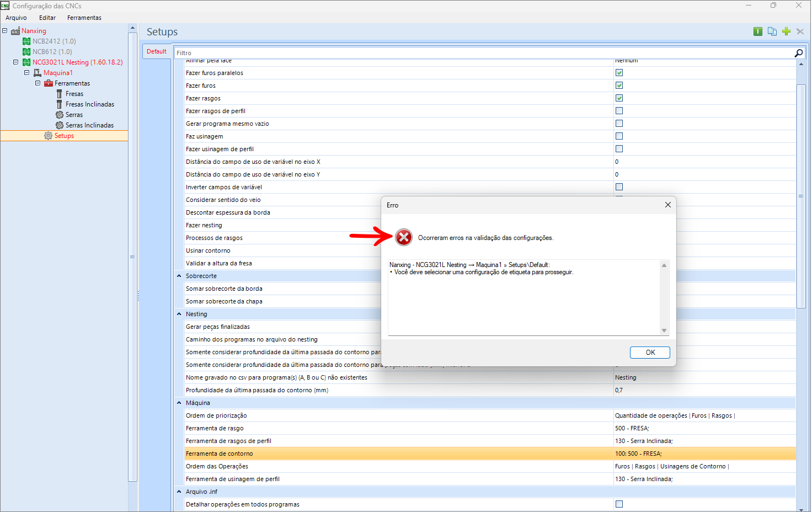Uncheck the Fazer rasgos checkbox
This screenshot has height=512, width=812.
click(x=619, y=98)
